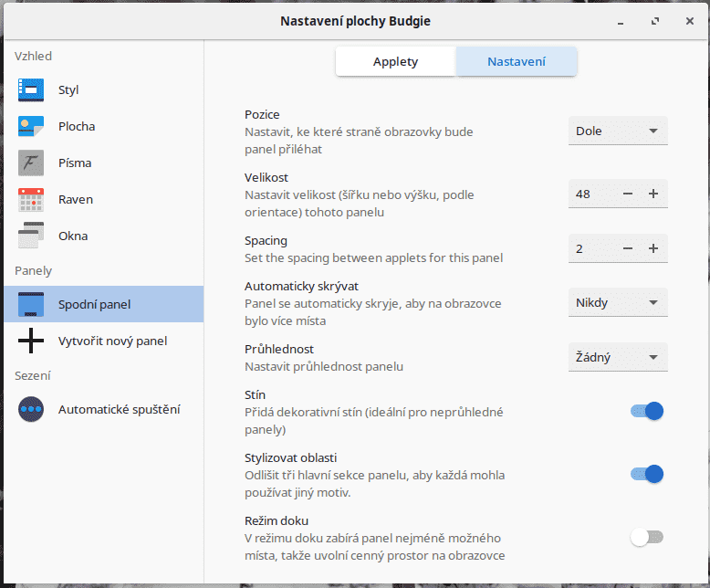Click the plus icon to create new panel
This screenshot has width=710, height=588.
31,341
